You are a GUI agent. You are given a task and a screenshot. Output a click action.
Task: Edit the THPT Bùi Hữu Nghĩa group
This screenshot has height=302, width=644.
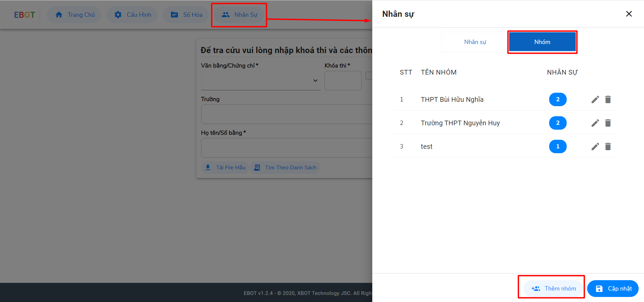click(595, 99)
